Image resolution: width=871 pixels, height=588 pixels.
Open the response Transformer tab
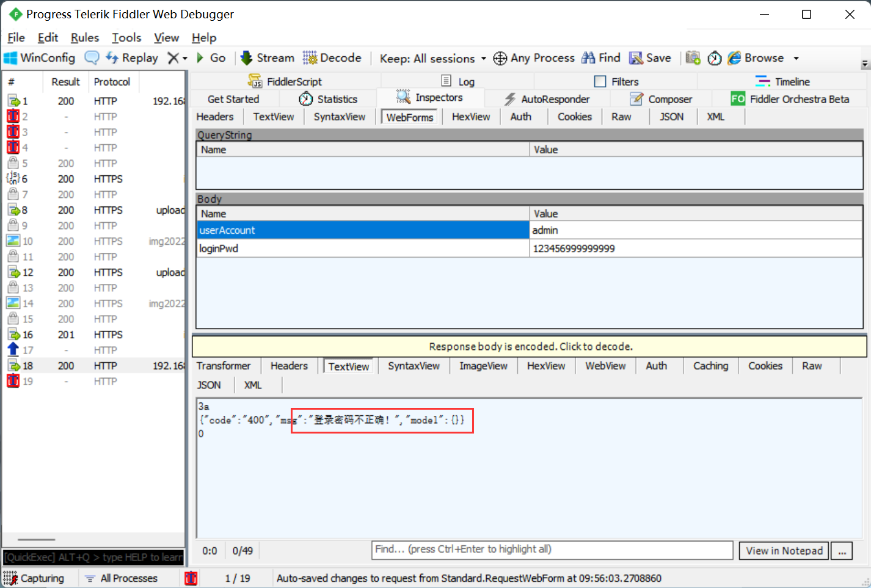(x=224, y=366)
